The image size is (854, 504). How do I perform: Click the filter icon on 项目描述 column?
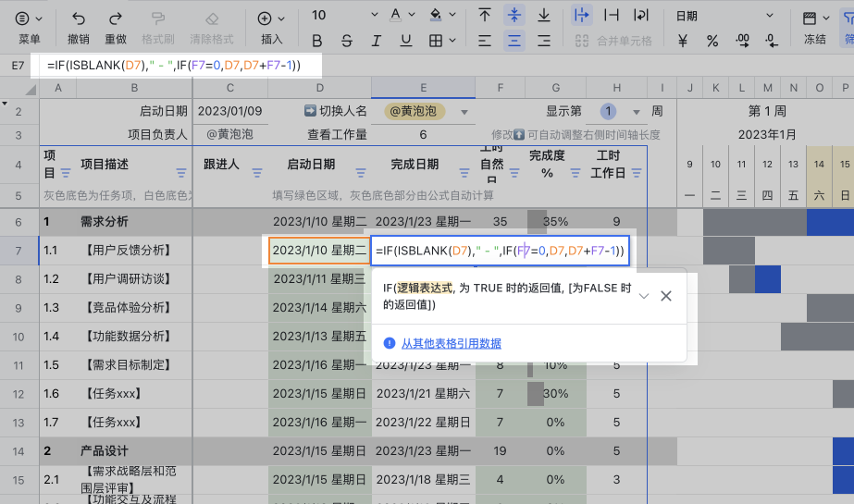point(181,173)
